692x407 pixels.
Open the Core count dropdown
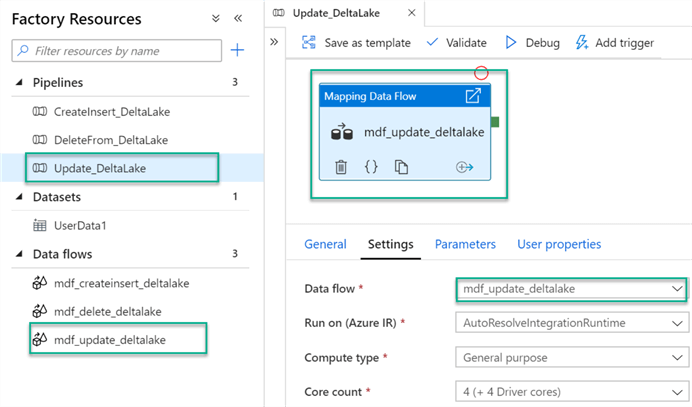coord(572,390)
